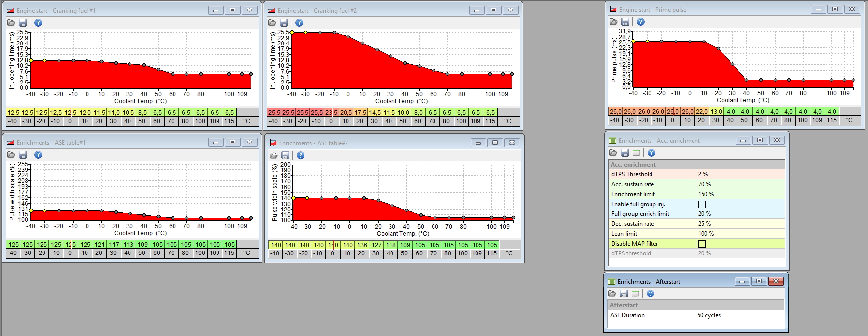Close the Enrichments - Afterstart window

tap(776, 281)
